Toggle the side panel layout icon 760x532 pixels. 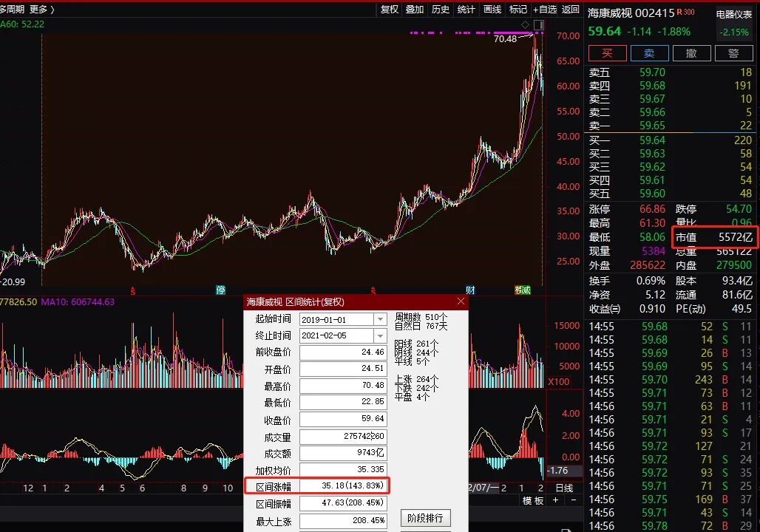[538, 24]
